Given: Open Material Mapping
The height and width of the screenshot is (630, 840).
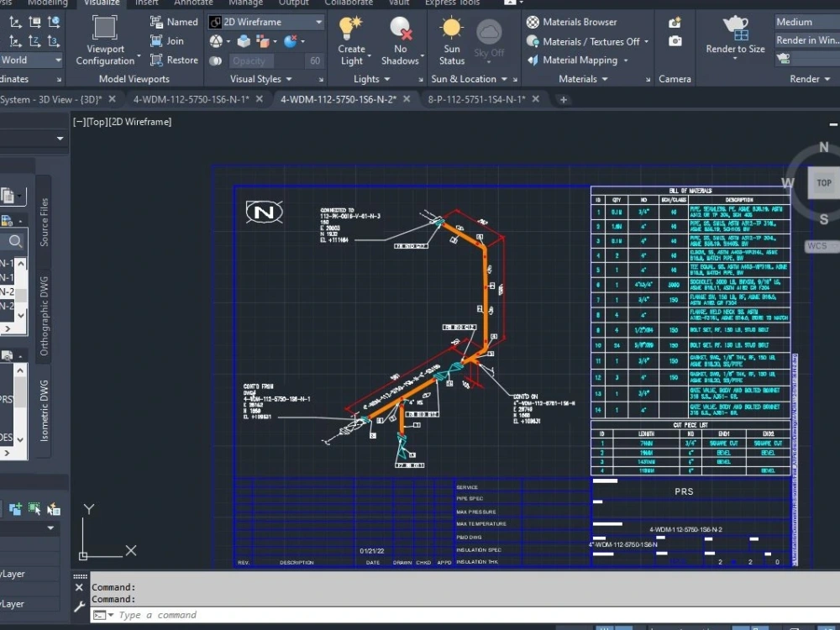Looking at the screenshot, I should (x=577, y=60).
